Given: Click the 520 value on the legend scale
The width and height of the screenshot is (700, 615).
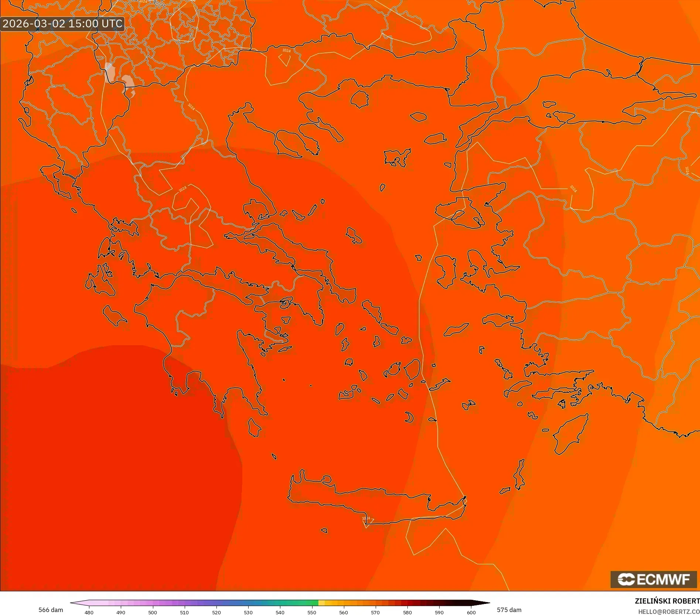Looking at the screenshot, I should (x=216, y=612).
